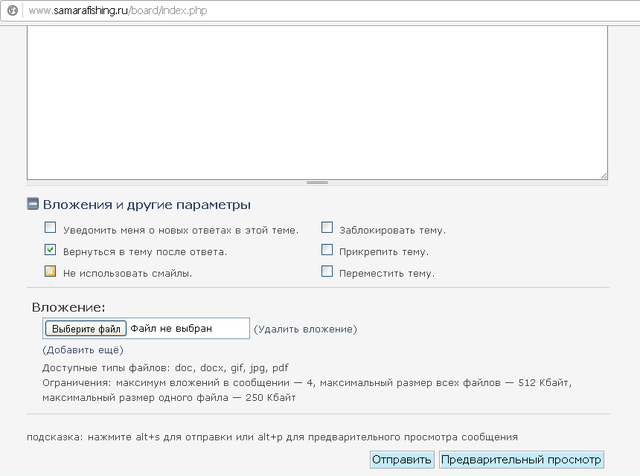
Task: Toggle the 'Не использовать смайлы' checkbox
Action: coord(49,272)
